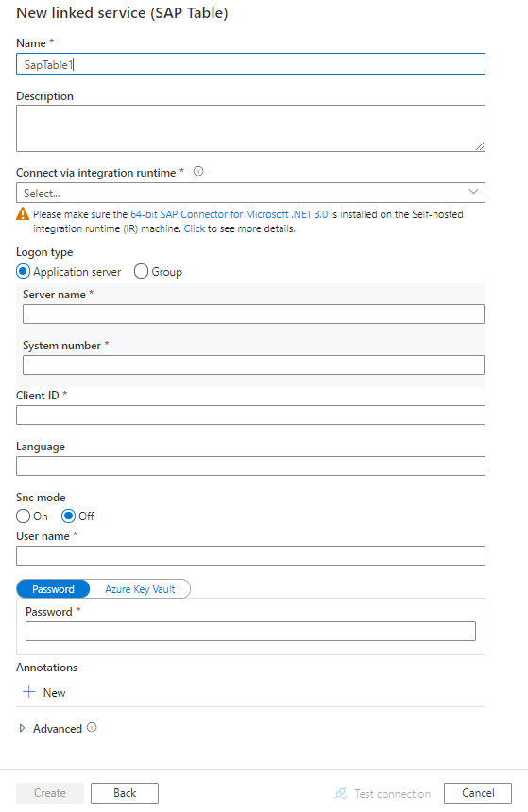Screen dimensions: 528x812
Task: Click the info icon next to Advanced
Action: pos(92,728)
